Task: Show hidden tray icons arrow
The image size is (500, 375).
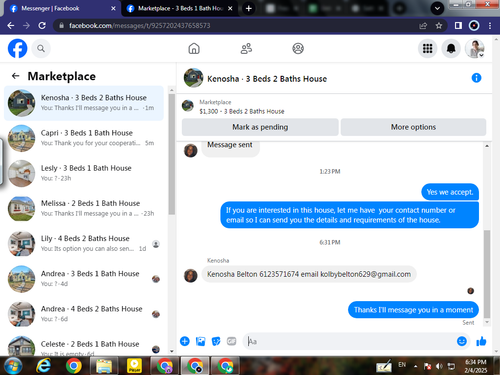Action: [x=416, y=366]
